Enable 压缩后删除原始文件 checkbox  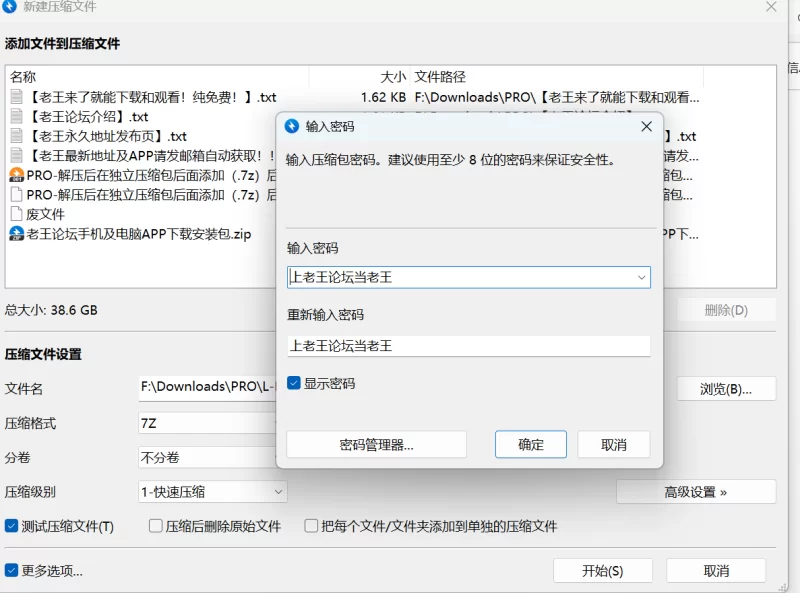pos(155,526)
